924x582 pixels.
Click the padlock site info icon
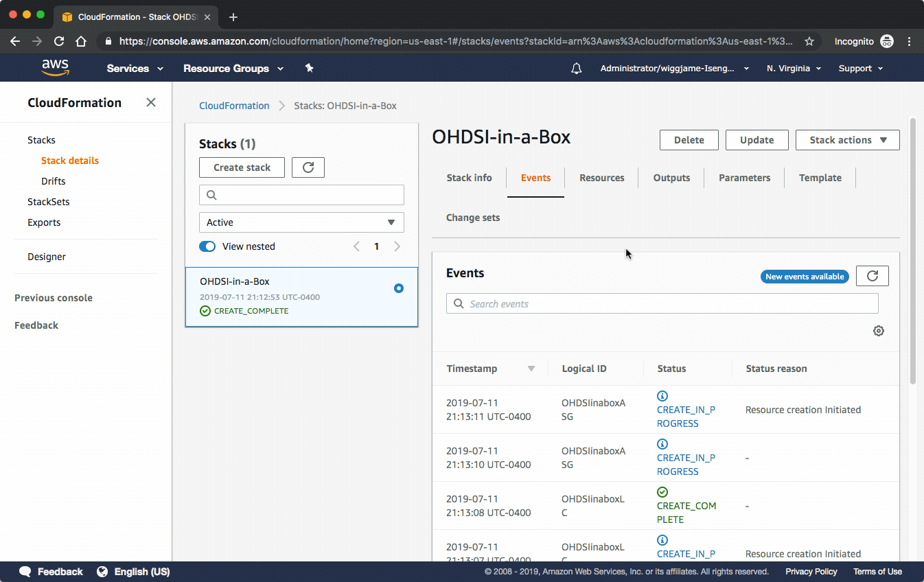click(x=108, y=41)
